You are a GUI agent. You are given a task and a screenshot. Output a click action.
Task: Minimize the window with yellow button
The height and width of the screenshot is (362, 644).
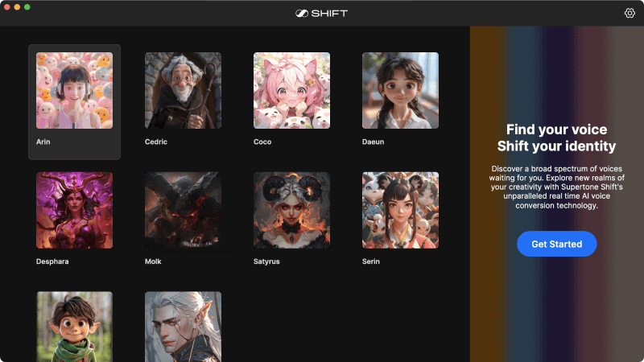pos(17,6)
